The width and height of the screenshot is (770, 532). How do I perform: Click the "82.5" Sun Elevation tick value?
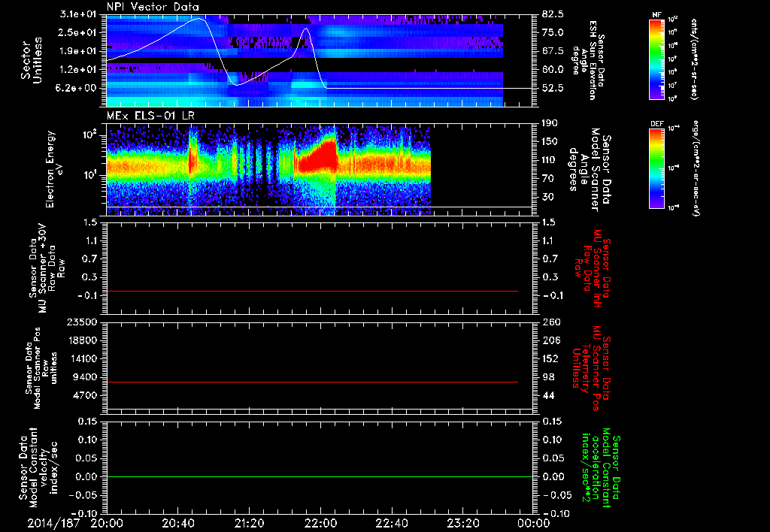click(553, 14)
